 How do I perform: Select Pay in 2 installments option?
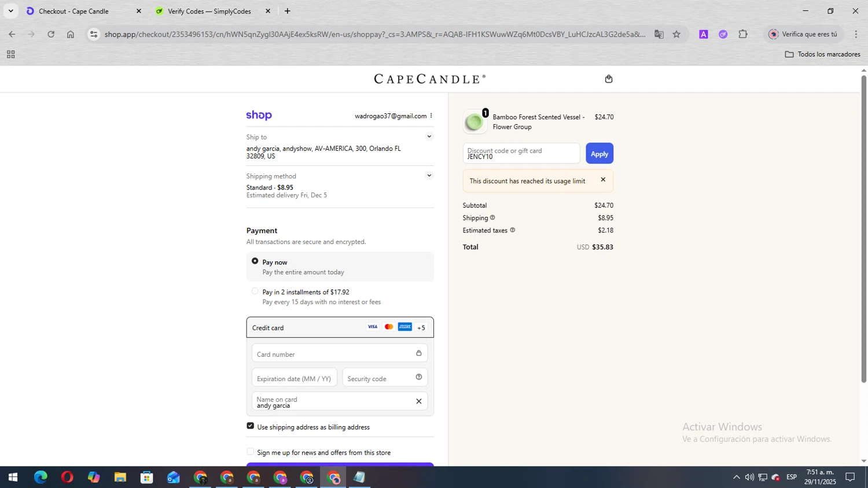[x=255, y=291]
